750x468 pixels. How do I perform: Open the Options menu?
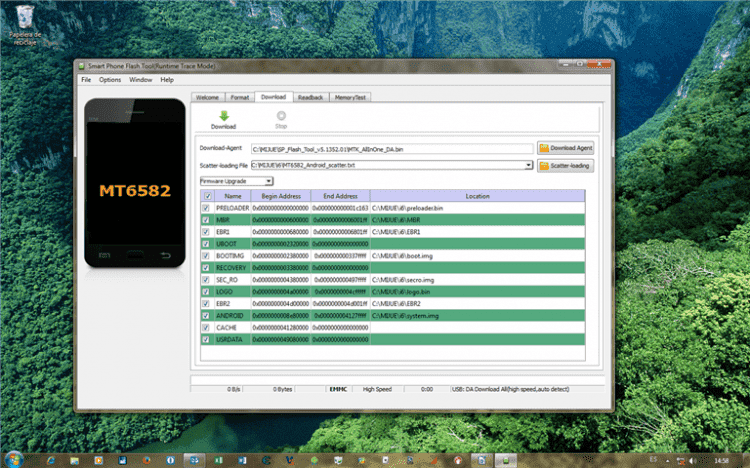110,80
